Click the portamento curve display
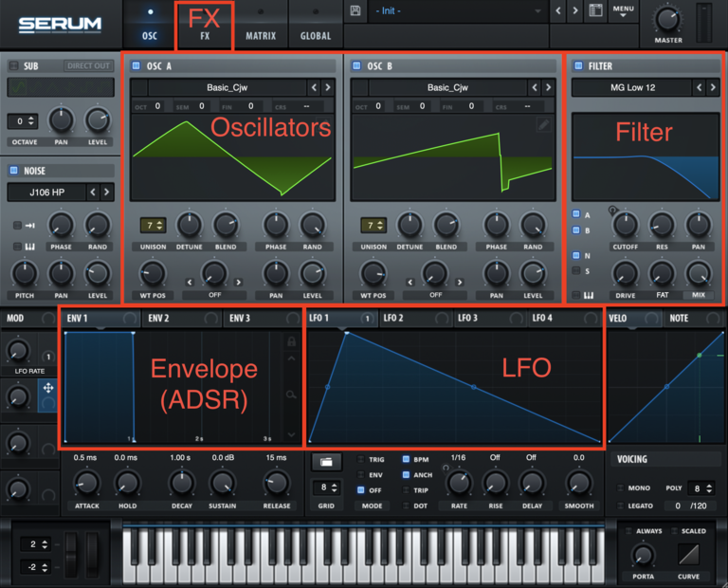 pyautogui.click(x=688, y=554)
